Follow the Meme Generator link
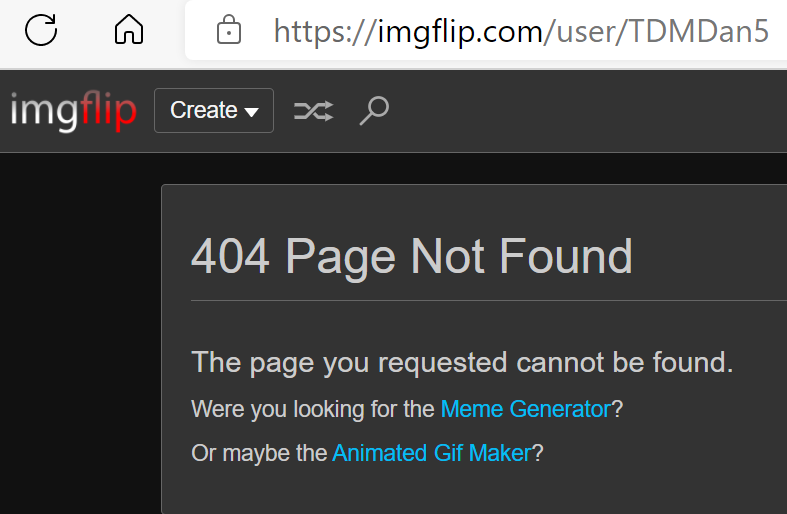787x514 pixels. click(525, 409)
